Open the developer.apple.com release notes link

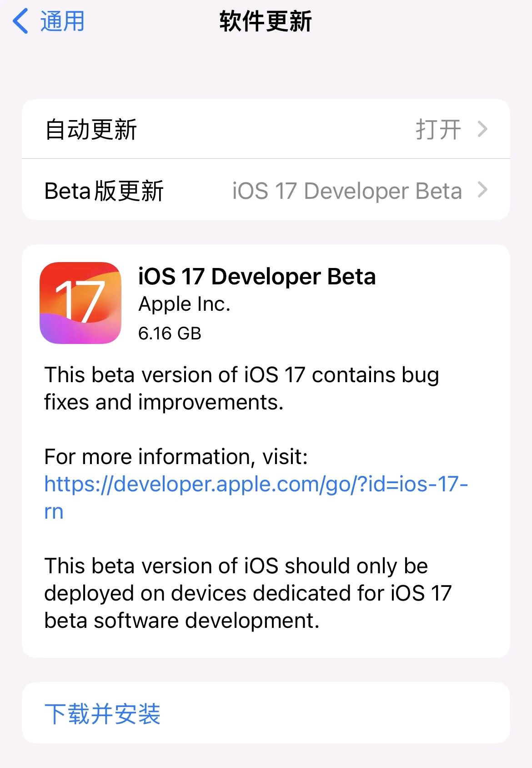click(256, 484)
